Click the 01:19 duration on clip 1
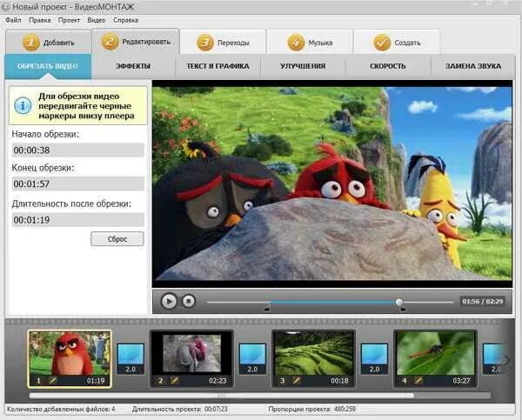The width and height of the screenshot is (522, 420). [x=96, y=380]
